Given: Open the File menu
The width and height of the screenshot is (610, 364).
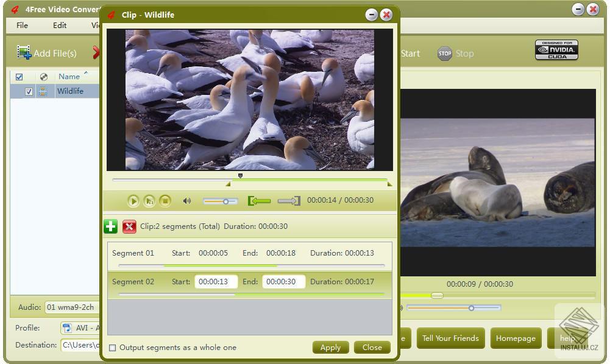Looking at the screenshot, I should coord(22,26).
